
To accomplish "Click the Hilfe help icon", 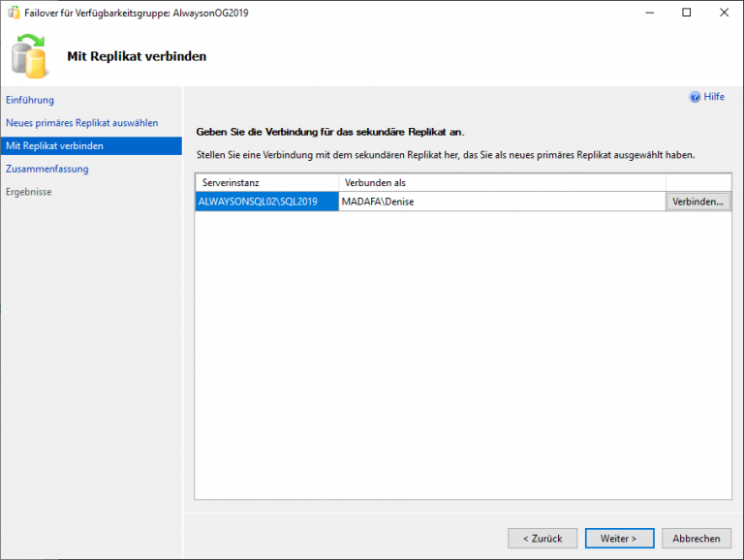I will 695,97.
